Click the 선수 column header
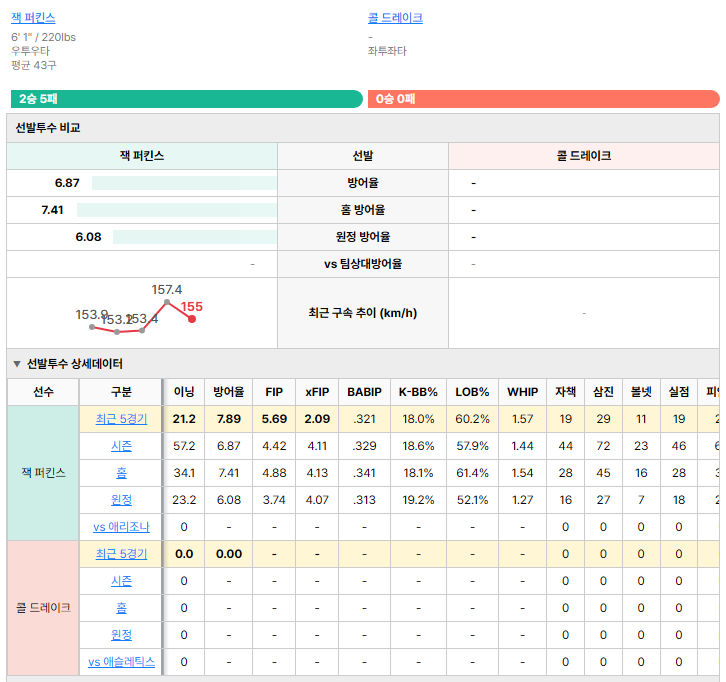 [x=43, y=392]
